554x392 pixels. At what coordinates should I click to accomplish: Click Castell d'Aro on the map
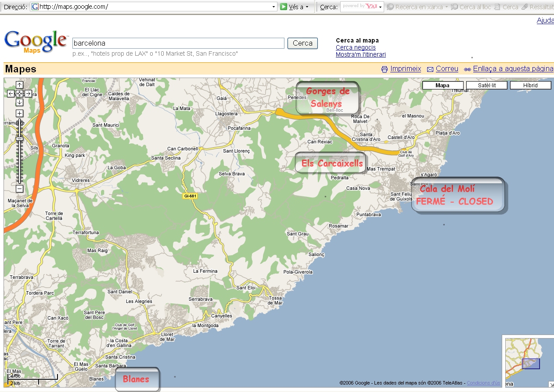(401, 137)
